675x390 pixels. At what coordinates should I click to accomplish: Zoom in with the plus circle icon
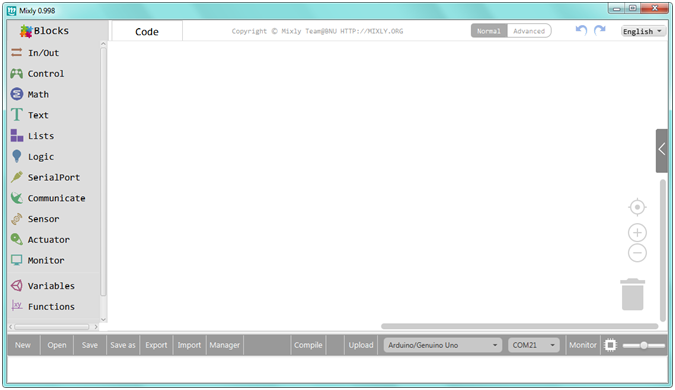[637, 233]
